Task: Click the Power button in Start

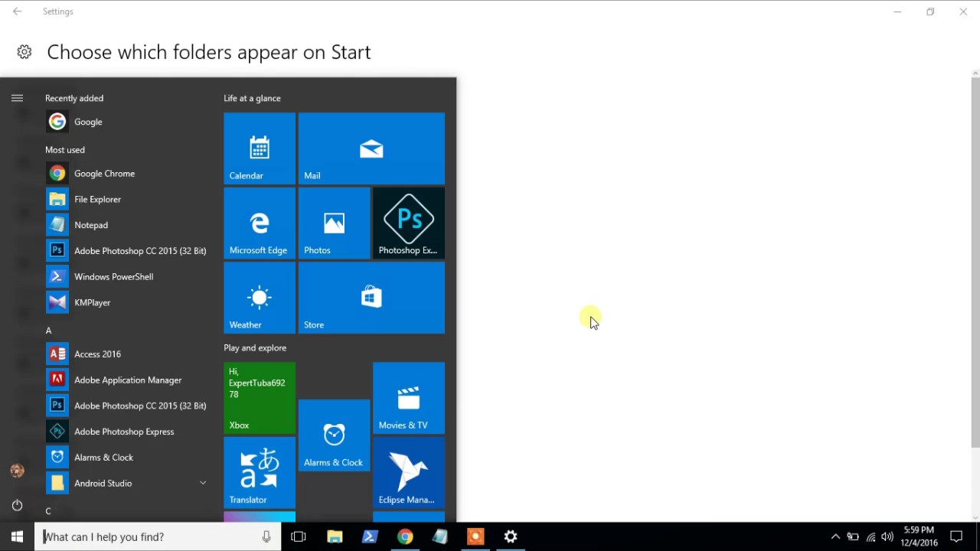Action: point(17,505)
